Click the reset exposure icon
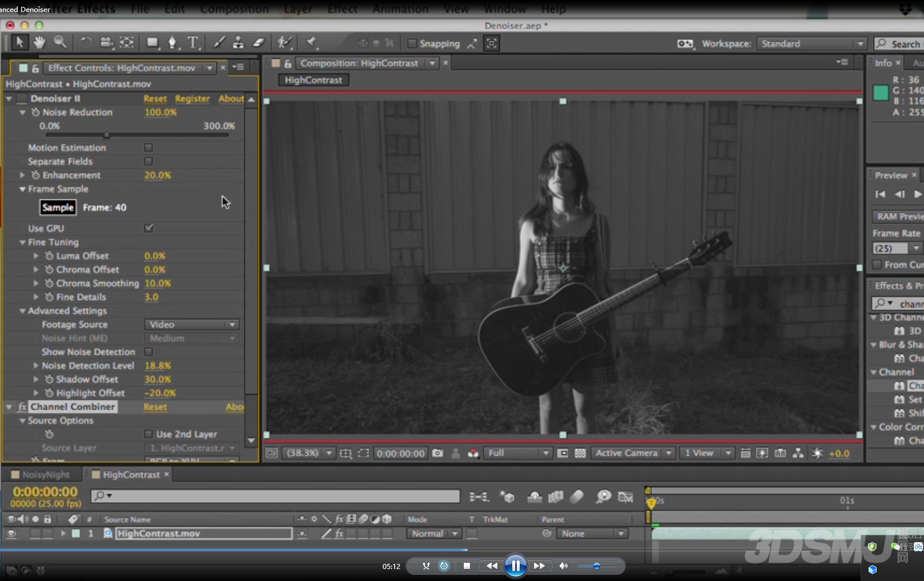The width and height of the screenshot is (924, 581). coord(818,453)
